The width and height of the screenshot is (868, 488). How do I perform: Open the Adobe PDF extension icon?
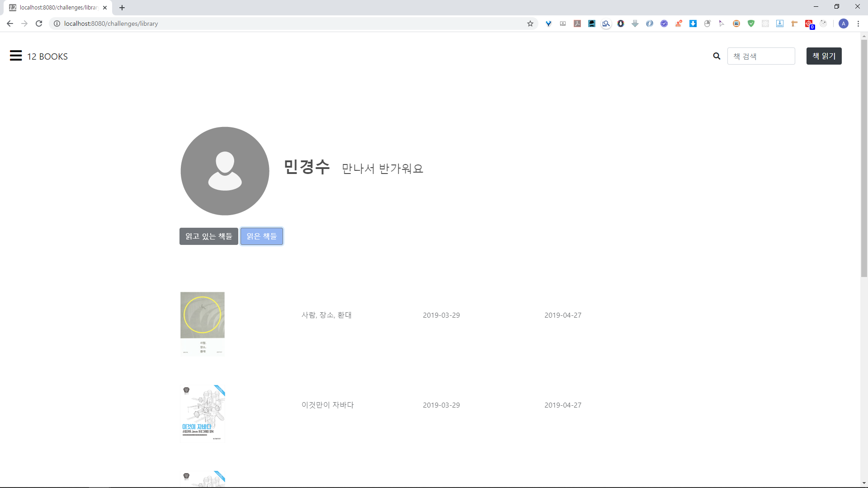point(577,23)
